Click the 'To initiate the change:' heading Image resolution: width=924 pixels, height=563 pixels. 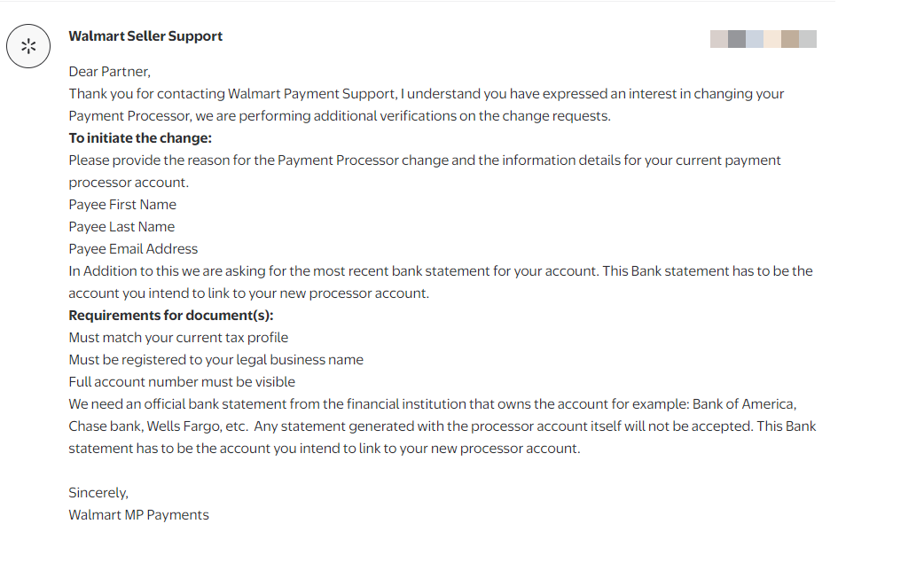[x=140, y=138]
